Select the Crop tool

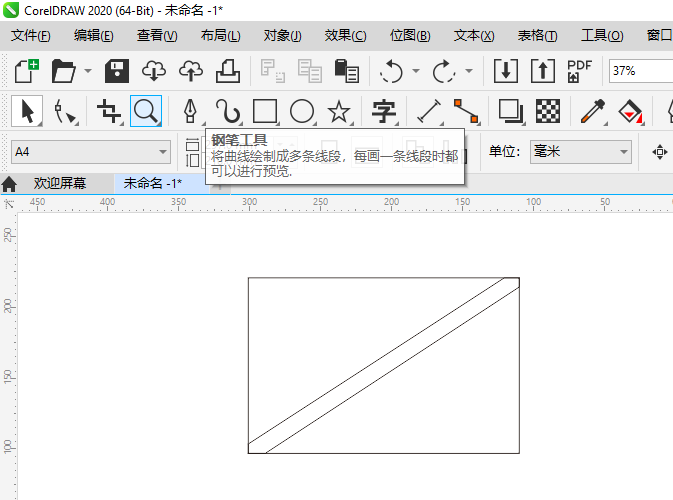point(109,111)
